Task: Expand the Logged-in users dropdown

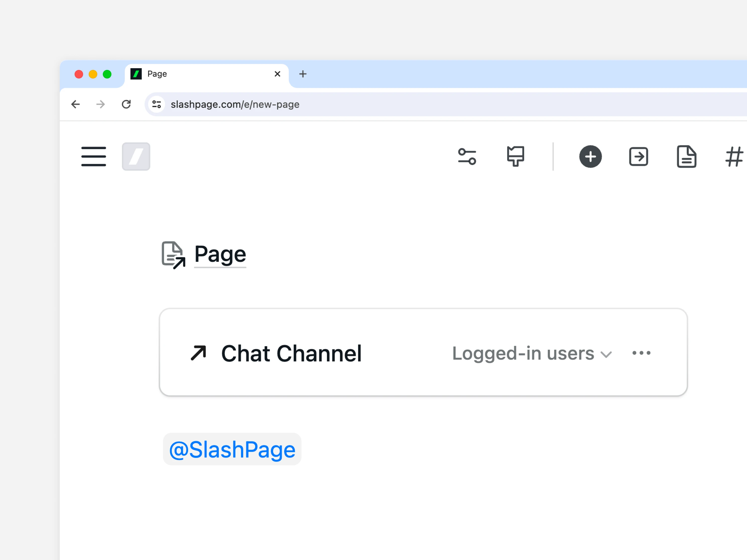Action: tap(532, 353)
